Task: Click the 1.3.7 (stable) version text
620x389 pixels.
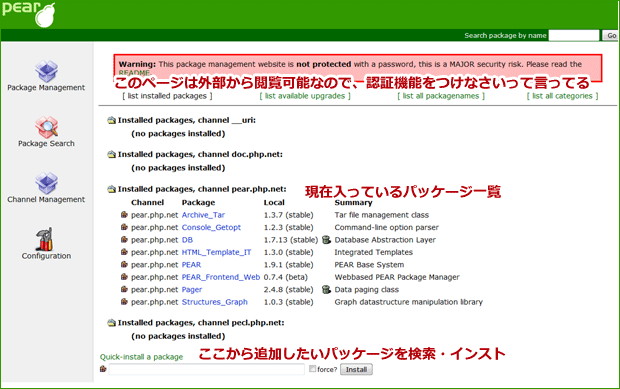Action: coord(289,215)
